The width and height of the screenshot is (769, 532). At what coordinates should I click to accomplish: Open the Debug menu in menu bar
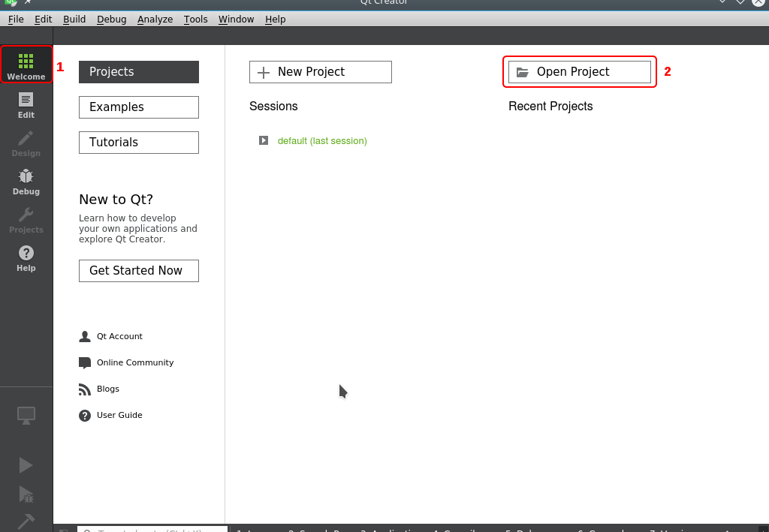click(x=111, y=19)
